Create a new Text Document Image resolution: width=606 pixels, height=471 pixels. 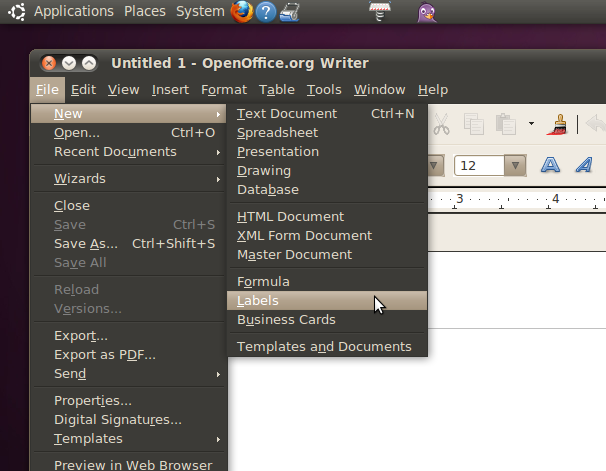(327, 114)
